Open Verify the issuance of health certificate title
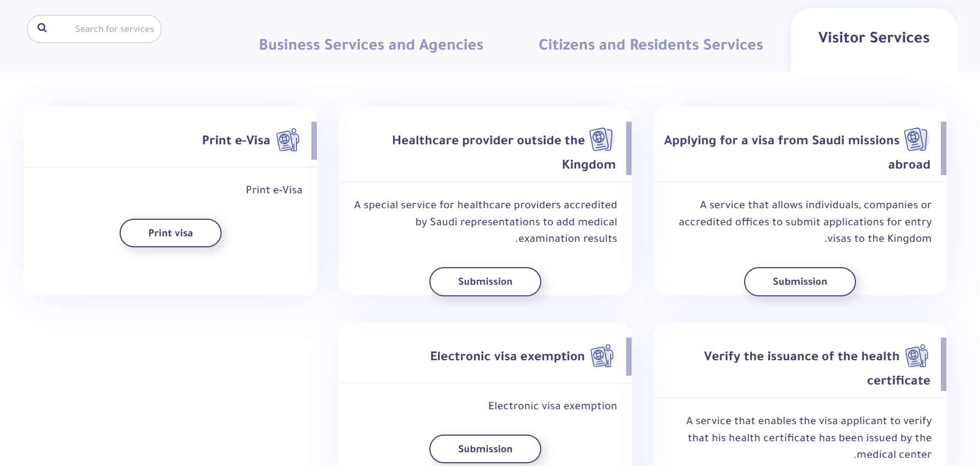Screen dimensions: 980x466 tap(817, 369)
